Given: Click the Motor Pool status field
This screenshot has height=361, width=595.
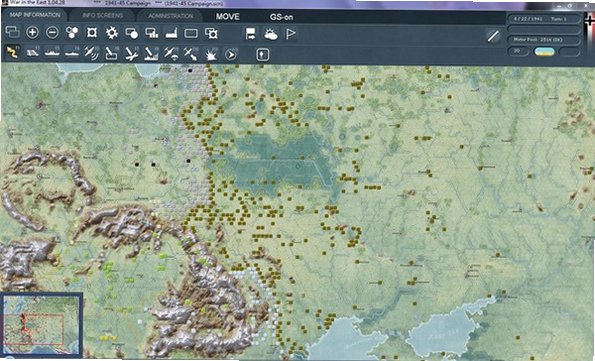Looking at the screenshot, I should click(x=544, y=39).
